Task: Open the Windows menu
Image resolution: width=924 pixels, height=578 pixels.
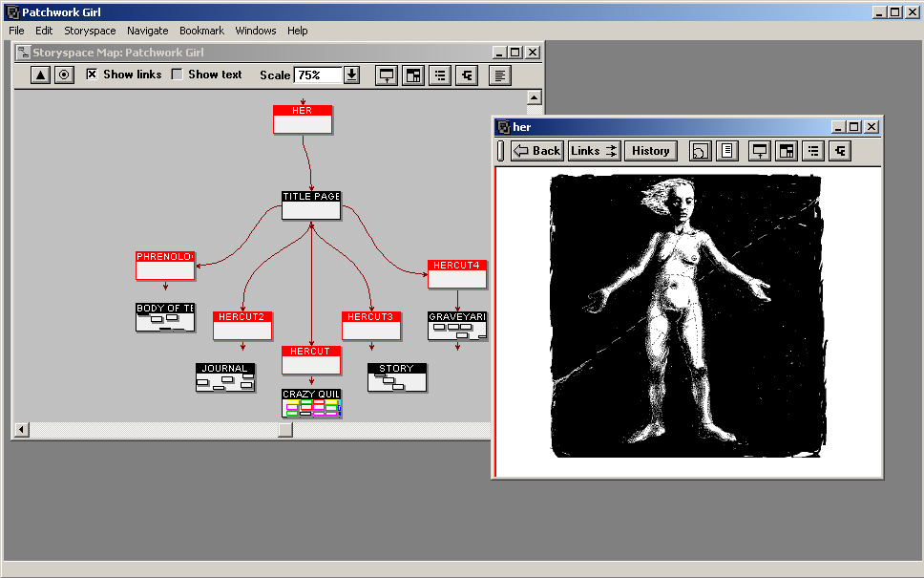Action: [256, 31]
